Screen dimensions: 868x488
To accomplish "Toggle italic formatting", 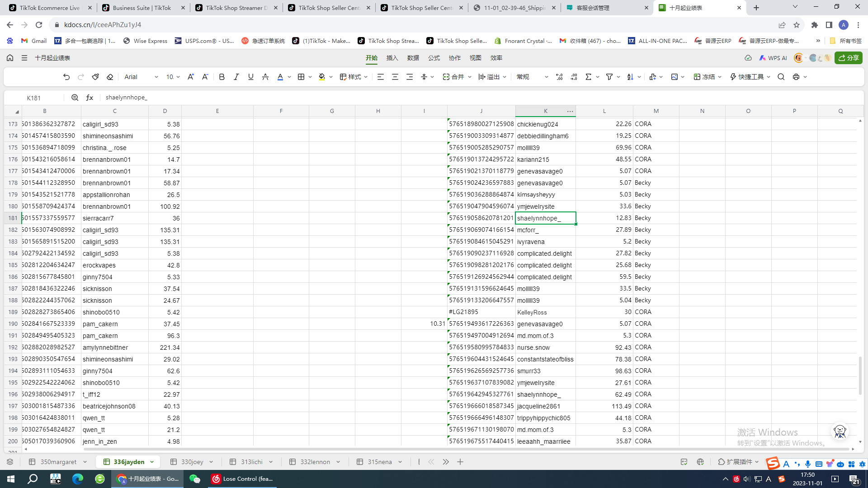I will (236, 77).
